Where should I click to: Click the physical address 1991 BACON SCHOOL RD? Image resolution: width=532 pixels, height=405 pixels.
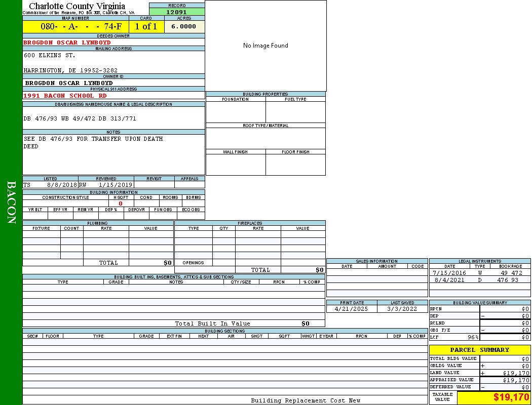point(65,96)
